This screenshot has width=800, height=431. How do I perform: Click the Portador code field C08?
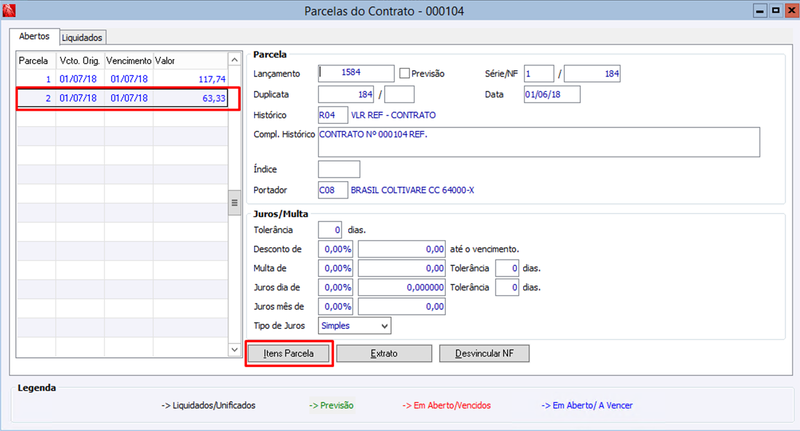pyautogui.click(x=333, y=190)
